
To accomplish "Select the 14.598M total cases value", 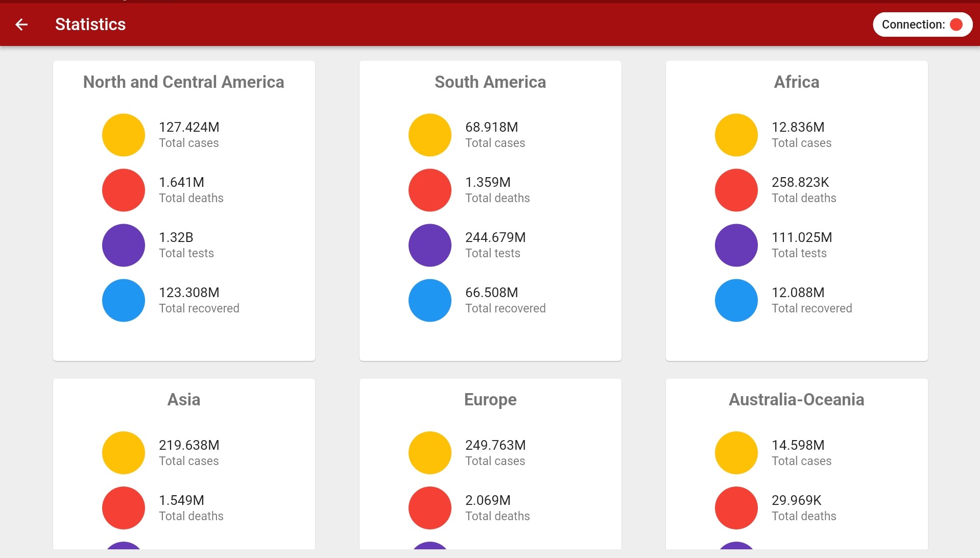I will tap(798, 445).
